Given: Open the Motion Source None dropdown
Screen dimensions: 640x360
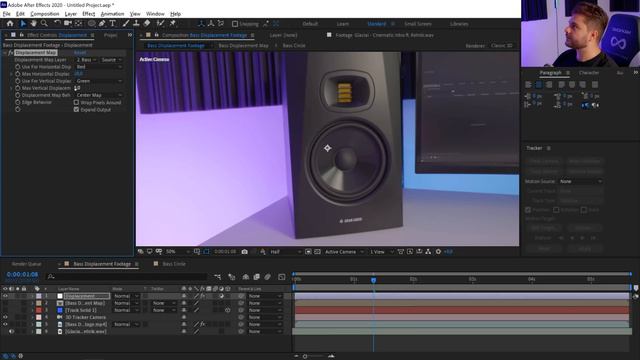Looking at the screenshot, I should click(580, 181).
